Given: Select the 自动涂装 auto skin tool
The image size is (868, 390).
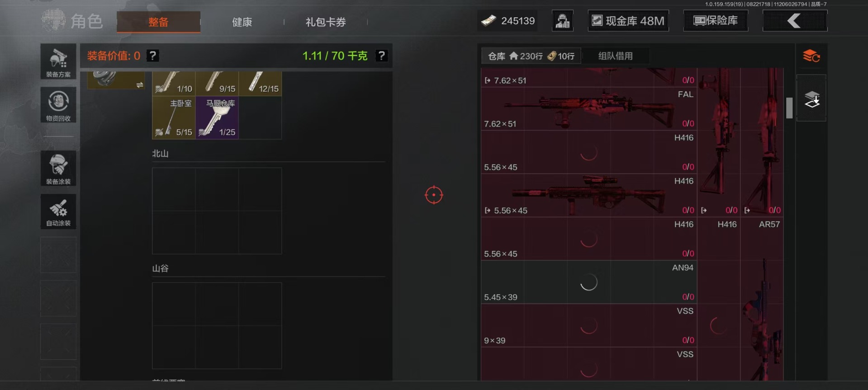Looking at the screenshot, I should [58, 211].
